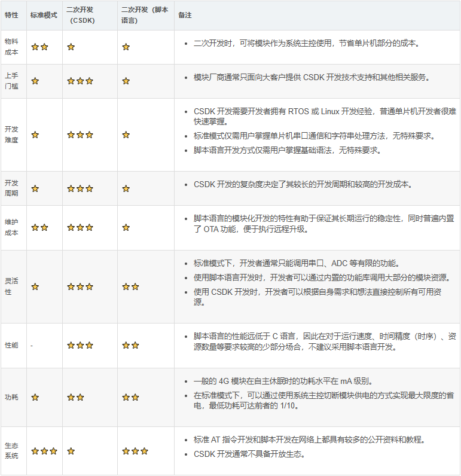Click the 标准模式 star rating for 物料成本
Image resolution: width=461 pixels, height=476 pixels.
coord(39,47)
